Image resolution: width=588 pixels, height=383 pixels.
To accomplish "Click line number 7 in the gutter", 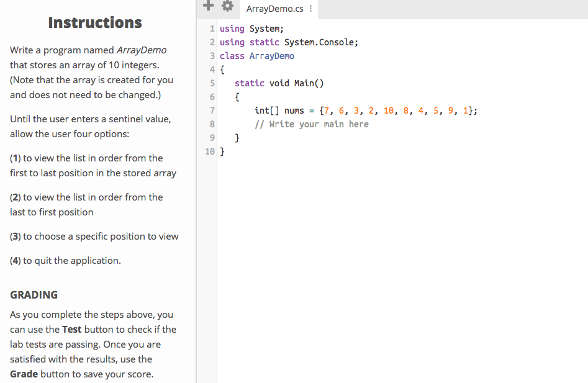I will click(211, 110).
